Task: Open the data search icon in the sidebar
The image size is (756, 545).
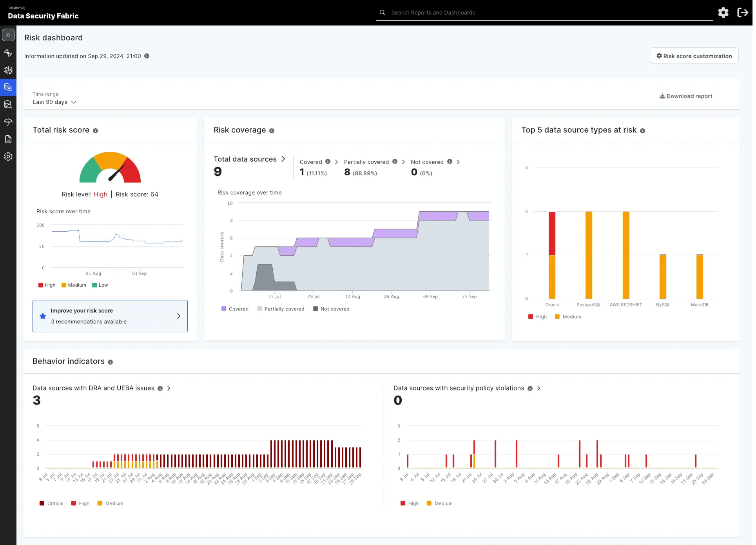Action: pos(8,105)
